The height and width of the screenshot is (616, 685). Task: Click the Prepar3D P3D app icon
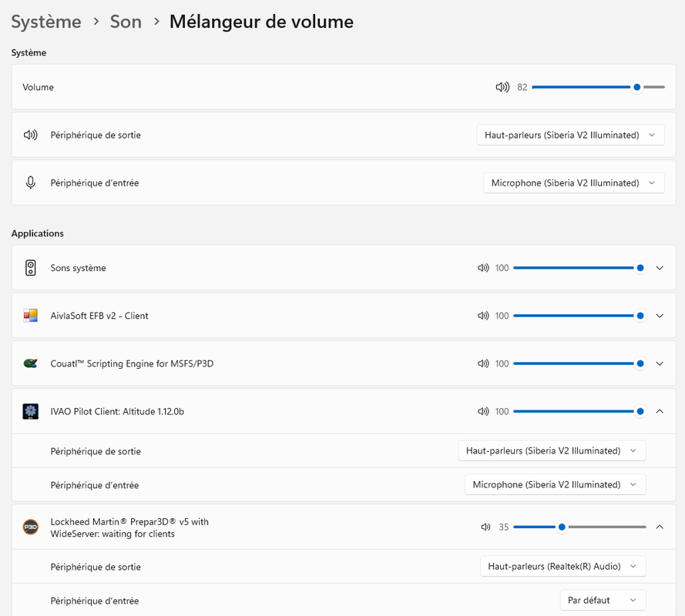(31, 527)
